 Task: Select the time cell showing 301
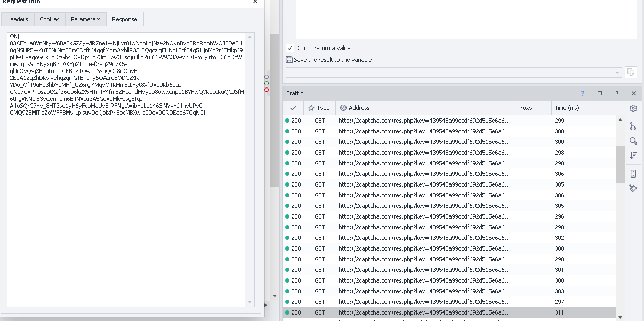tap(559, 270)
